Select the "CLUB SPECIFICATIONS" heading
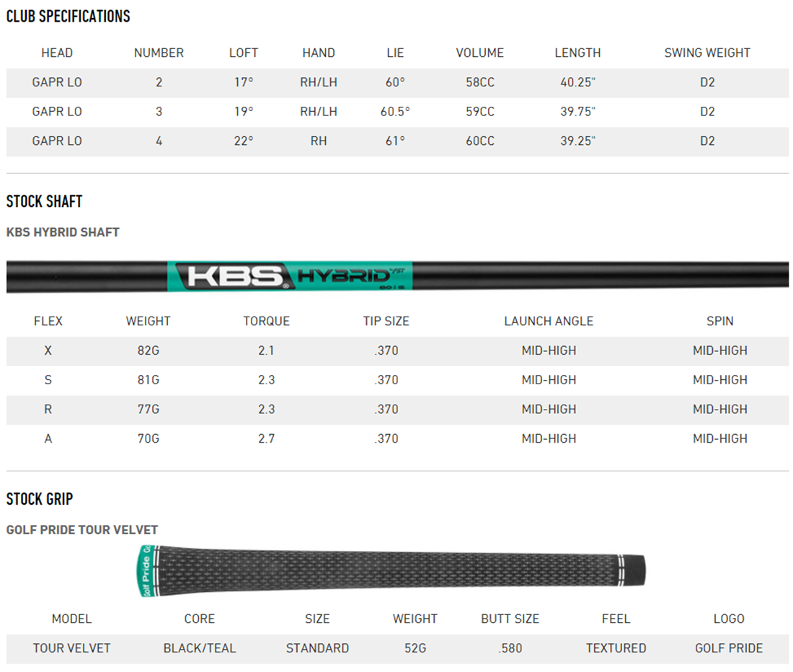Screen dimensions: 793x672 pyautogui.click(x=68, y=16)
